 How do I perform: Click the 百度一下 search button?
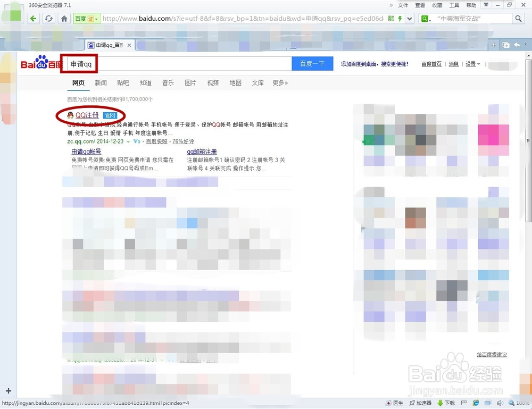click(x=312, y=64)
